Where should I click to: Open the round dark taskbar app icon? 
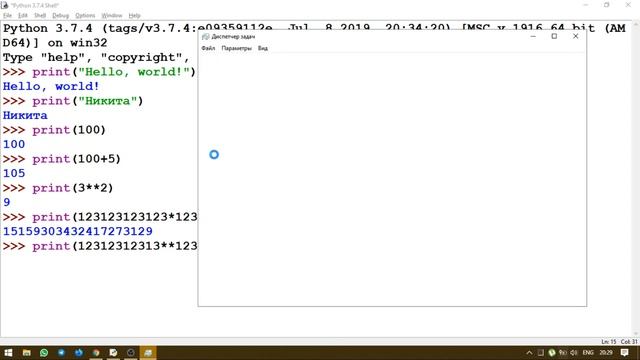[x=131, y=353]
